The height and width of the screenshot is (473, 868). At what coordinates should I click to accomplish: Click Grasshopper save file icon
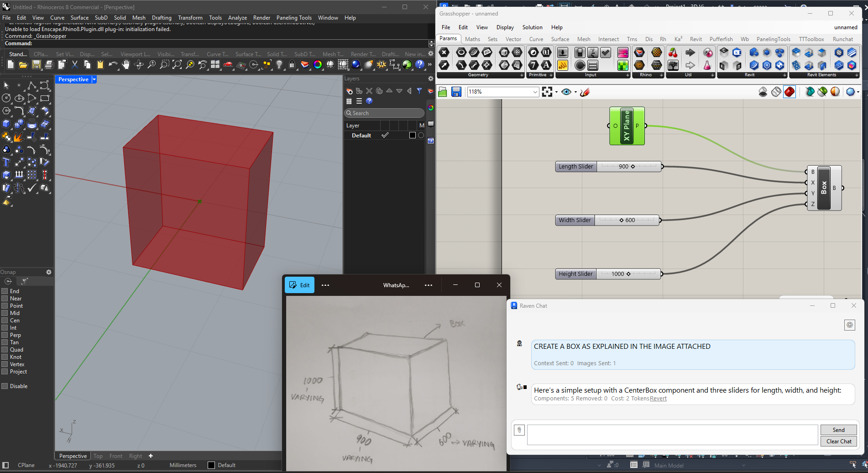[456, 92]
